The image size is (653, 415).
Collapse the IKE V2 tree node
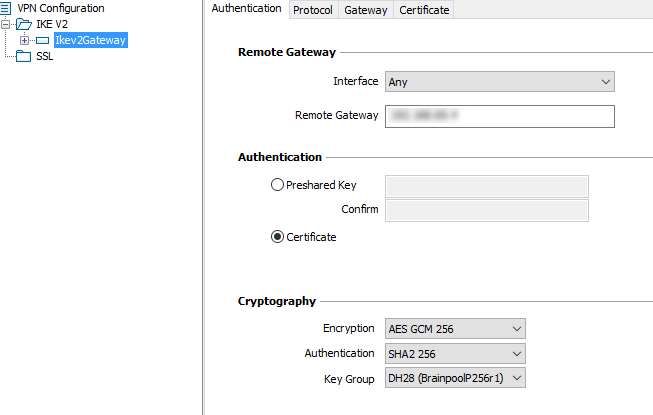pos(7,24)
